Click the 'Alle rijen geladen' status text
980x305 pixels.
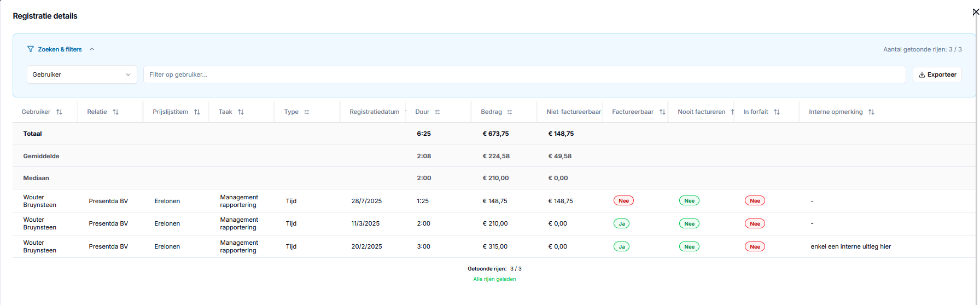click(494, 279)
